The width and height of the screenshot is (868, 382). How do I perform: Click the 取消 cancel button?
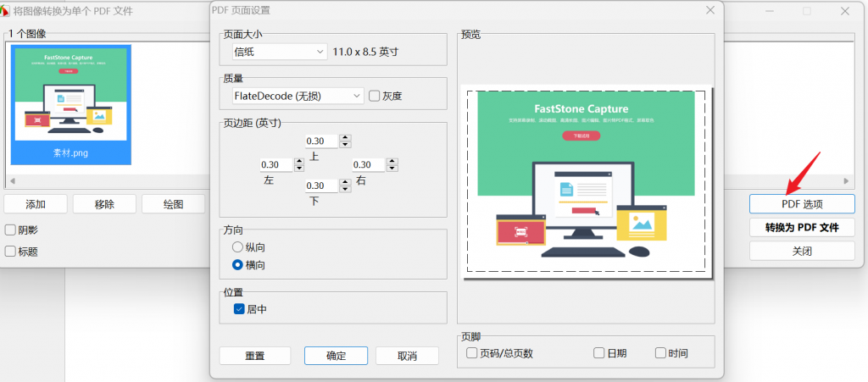(407, 356)
